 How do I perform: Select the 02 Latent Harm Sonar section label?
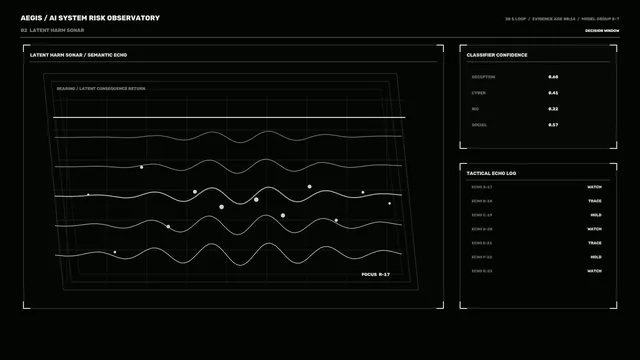coord(52,30)
